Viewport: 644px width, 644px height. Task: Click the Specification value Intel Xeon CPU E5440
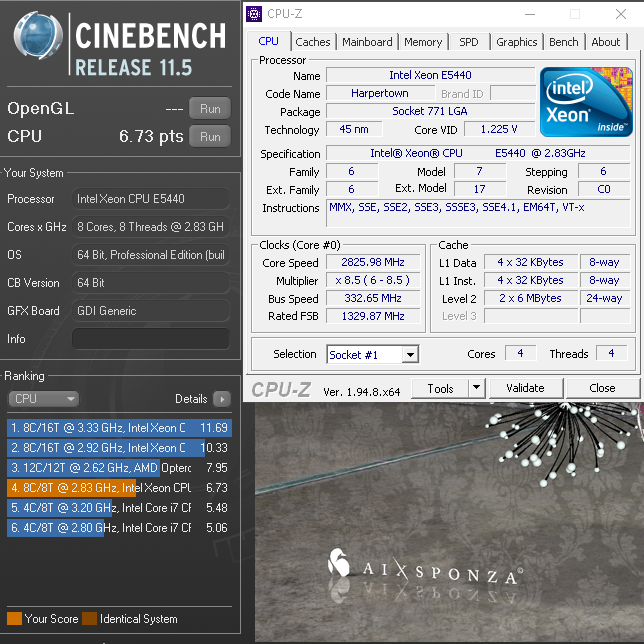pyautogui.click(x=478, y=153)
